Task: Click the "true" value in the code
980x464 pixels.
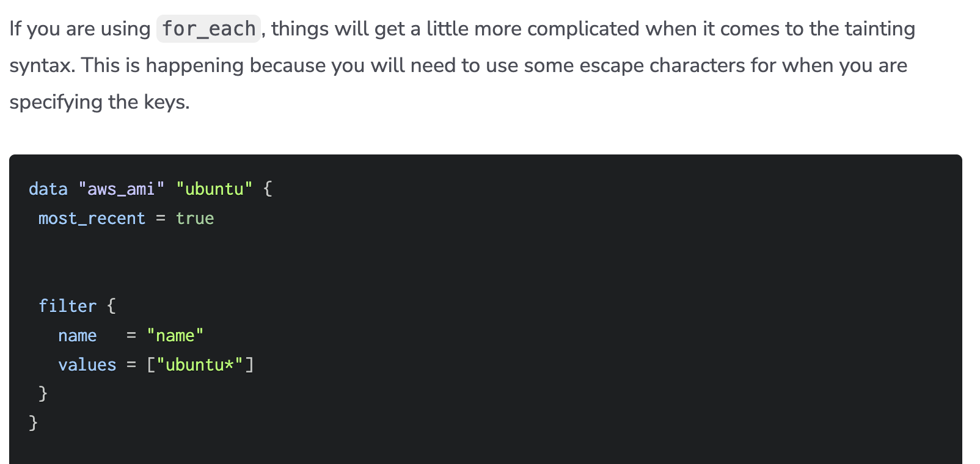Action: pos(195,219)
